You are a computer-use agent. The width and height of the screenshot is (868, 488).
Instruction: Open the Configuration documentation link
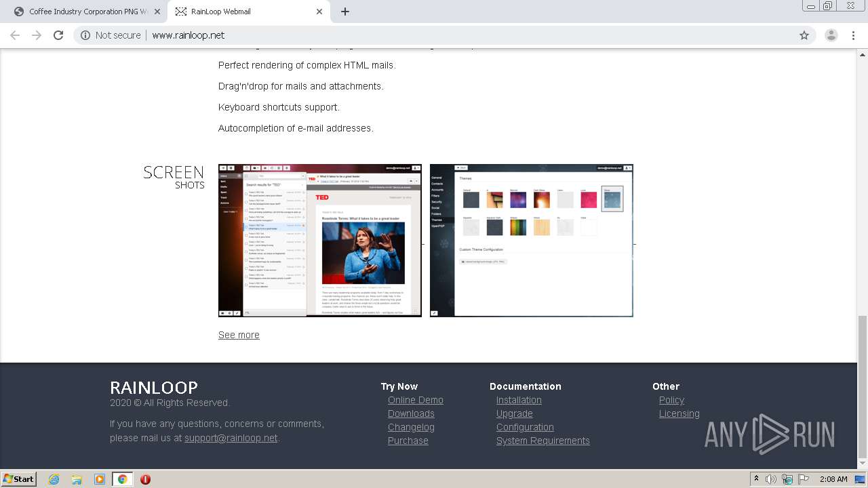pos(525,427)
